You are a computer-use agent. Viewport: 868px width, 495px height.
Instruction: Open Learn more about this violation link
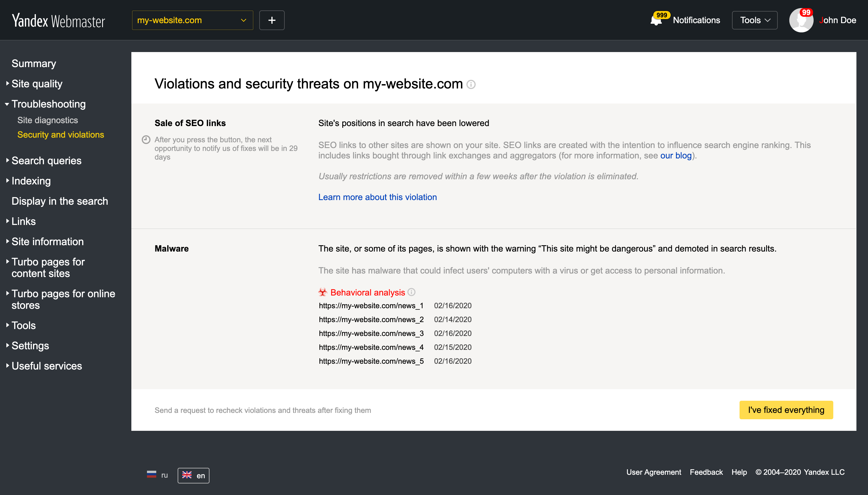378,197
